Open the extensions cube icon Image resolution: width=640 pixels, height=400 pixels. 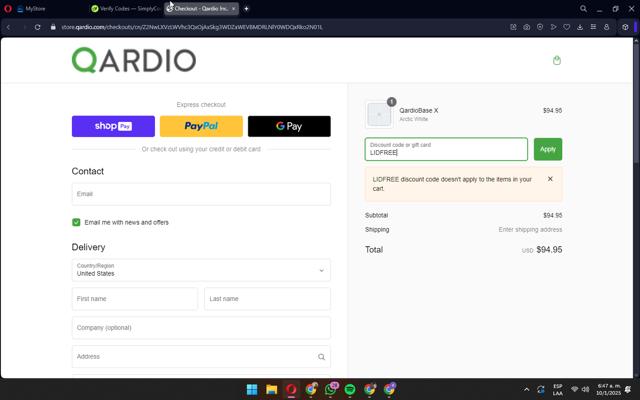coord(625,27)
